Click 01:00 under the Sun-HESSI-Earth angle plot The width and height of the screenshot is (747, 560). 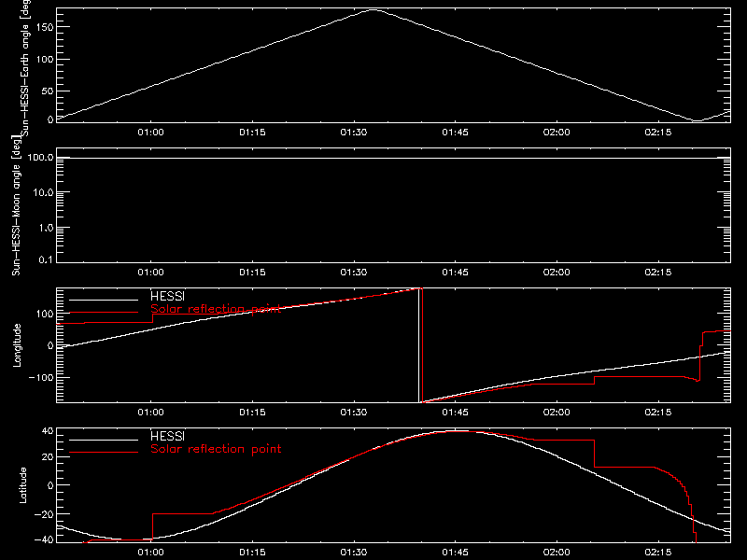pos(150,132)
